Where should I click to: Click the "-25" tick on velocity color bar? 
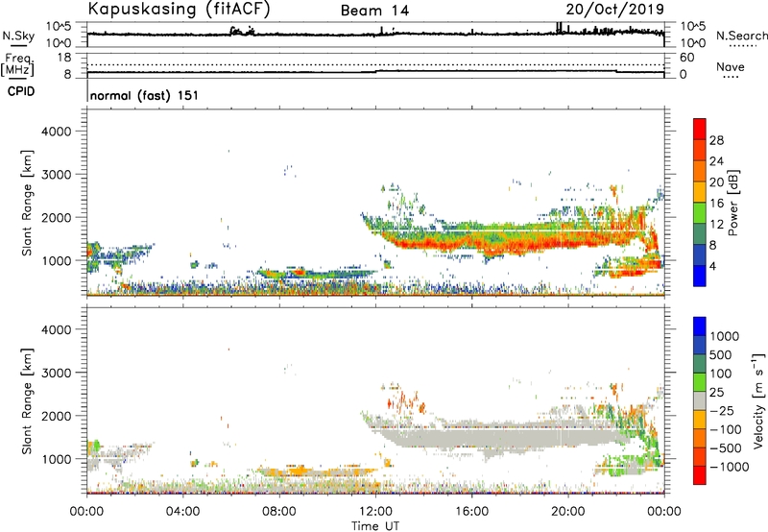pyautogui.click(x=722, y=411)
